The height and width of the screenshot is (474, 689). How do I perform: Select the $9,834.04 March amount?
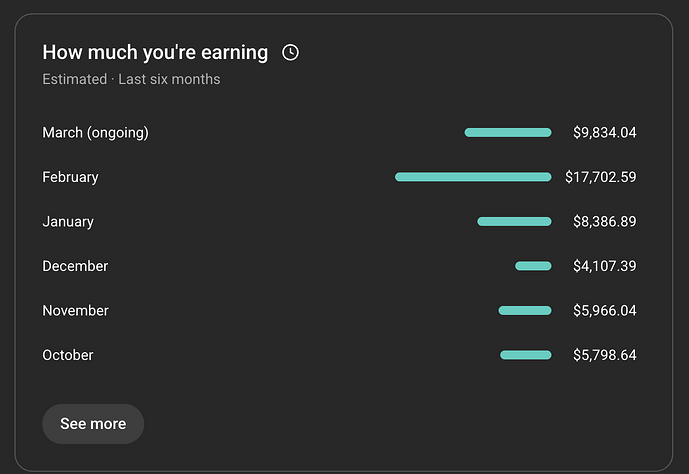pos(605,133)
